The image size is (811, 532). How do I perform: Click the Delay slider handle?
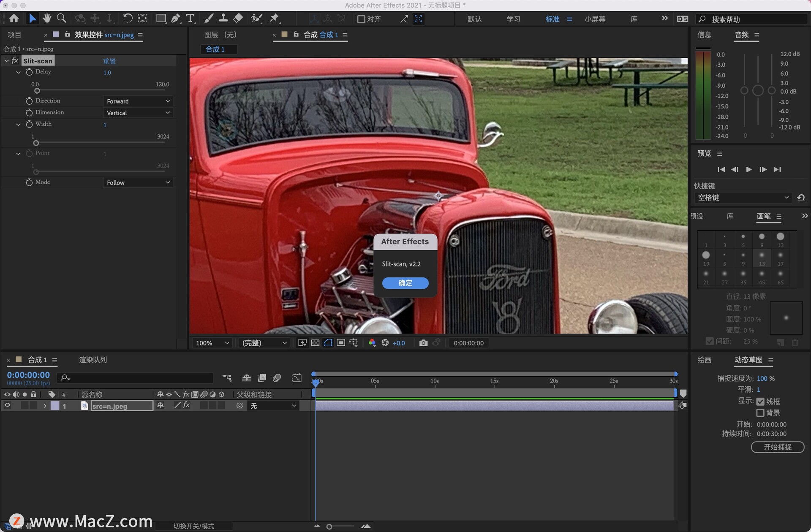coord(37,91)
